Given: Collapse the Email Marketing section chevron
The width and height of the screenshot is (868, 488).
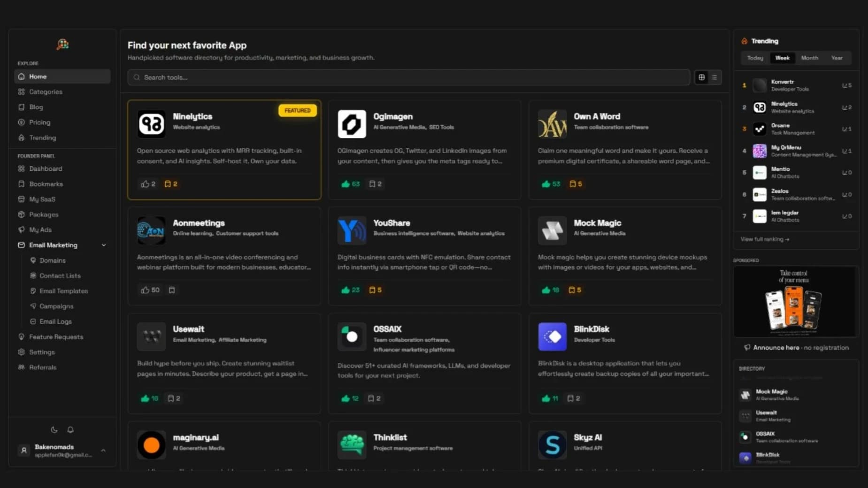Looking at the screenshot, I should coord(104,245).
